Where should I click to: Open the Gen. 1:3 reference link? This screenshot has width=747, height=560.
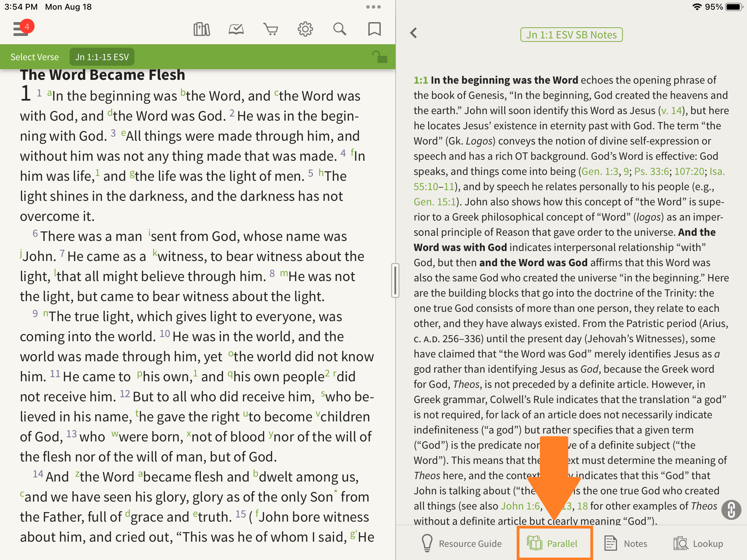pyautogui.click(x=600, y=171)
